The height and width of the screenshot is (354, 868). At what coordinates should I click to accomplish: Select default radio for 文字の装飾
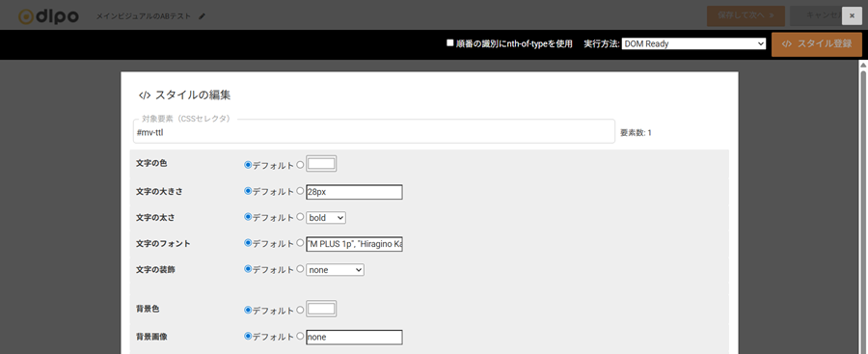pos(248,269)
